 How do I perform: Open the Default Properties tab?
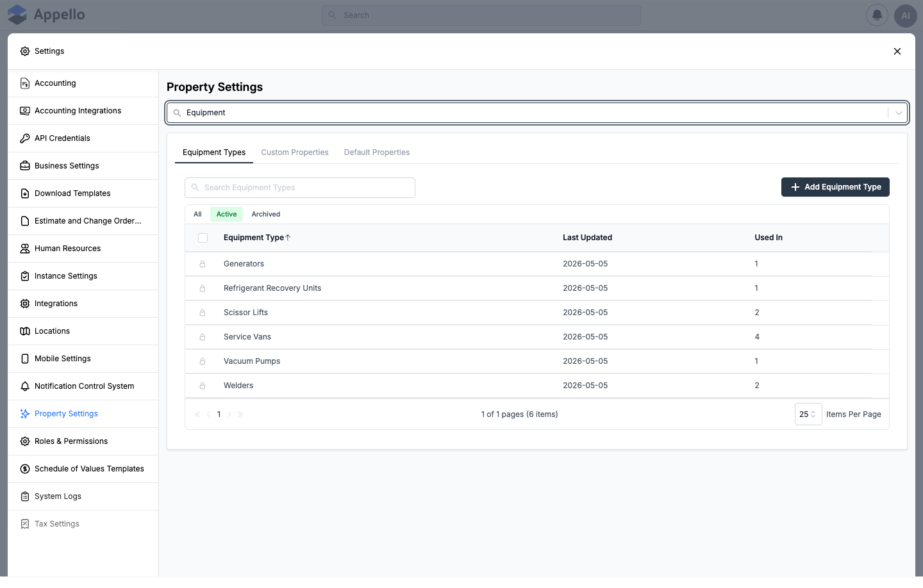click(x=377, y=152)
